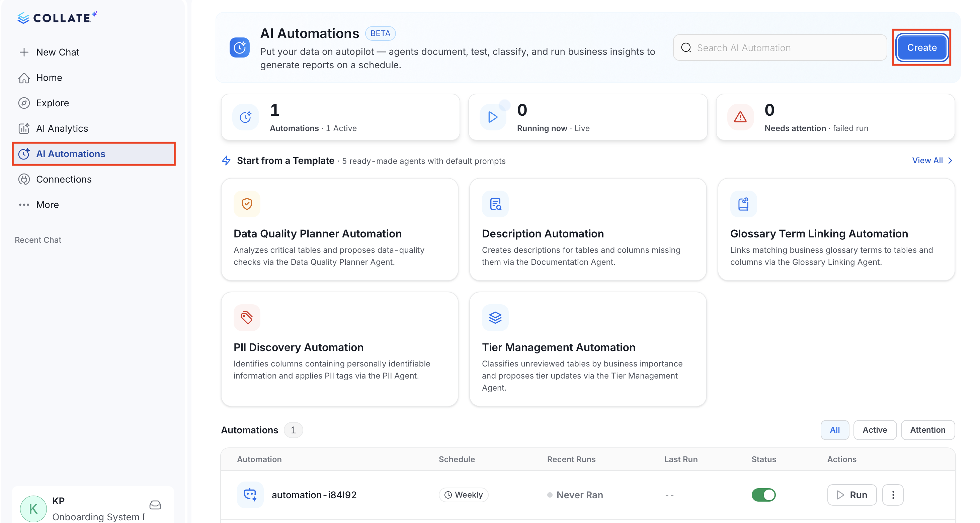
Task: Click the New Chat plus icon
Action: click(24, 52)
